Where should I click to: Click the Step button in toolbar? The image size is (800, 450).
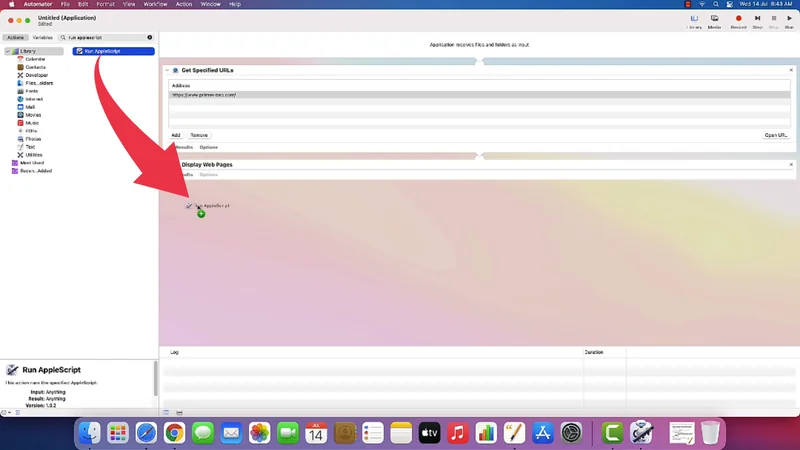[757, 19]
